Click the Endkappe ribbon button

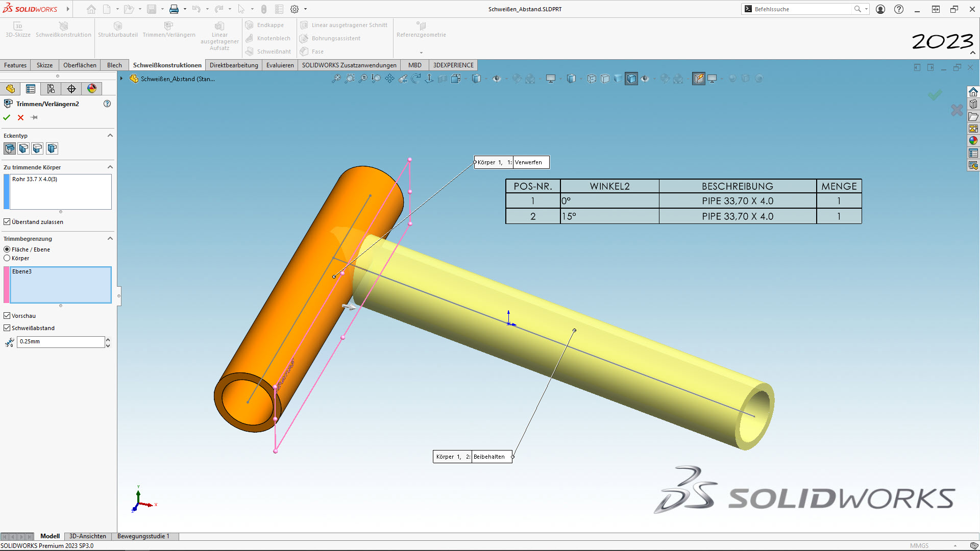265,25
